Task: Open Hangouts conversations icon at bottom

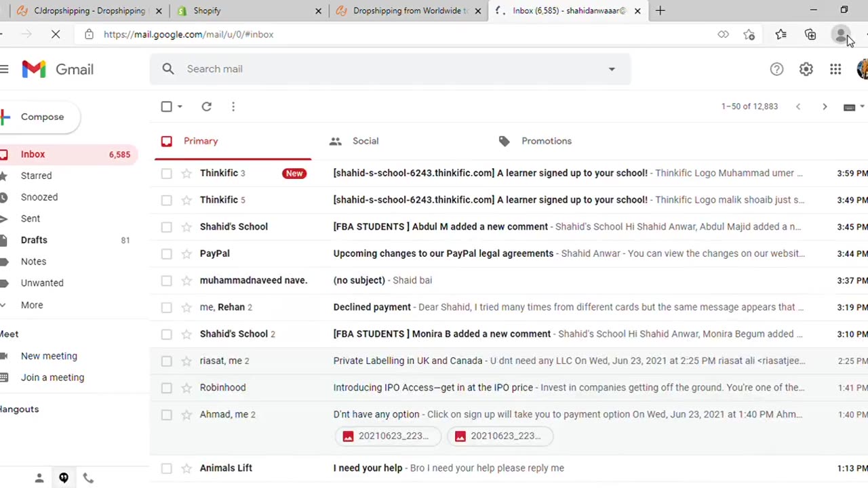Action: [x=64, y=479]
